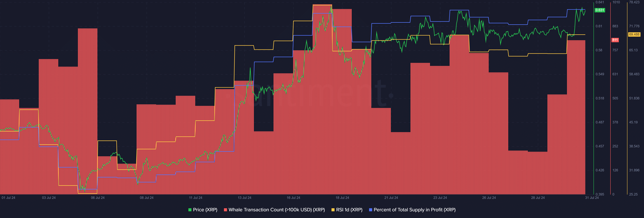Click the 16 Jul 24 date label
644x218 pixels.
293,198
